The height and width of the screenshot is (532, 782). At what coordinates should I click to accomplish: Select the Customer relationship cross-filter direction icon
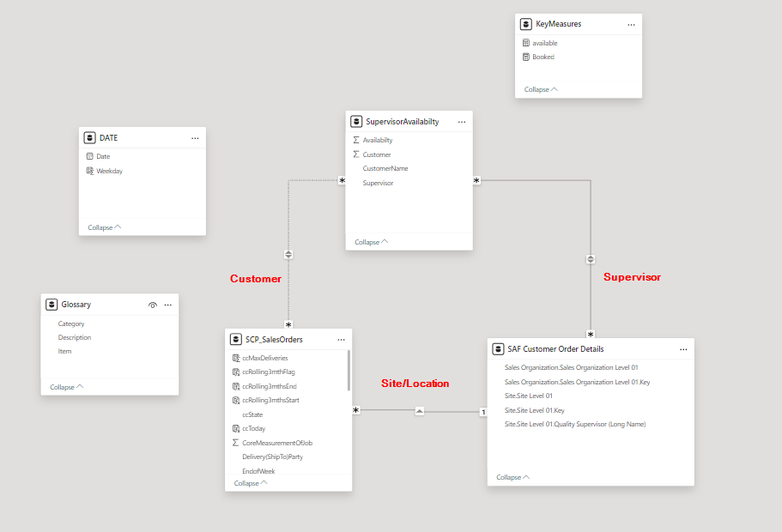point(288,255)
